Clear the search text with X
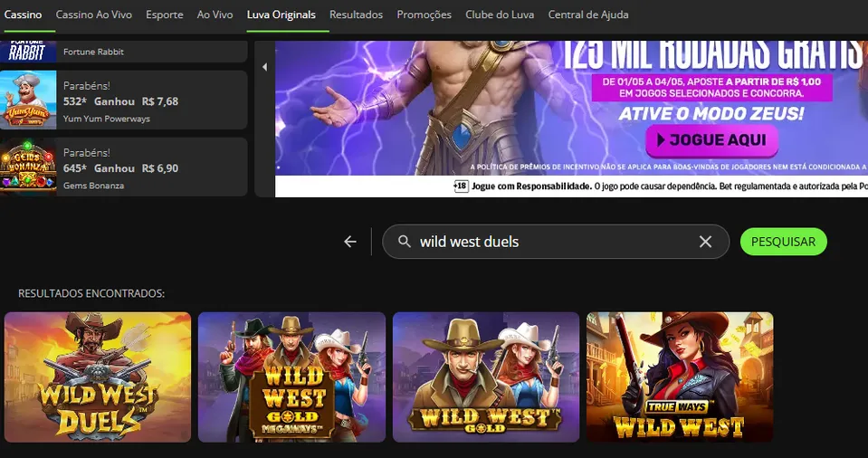Screen dimensions: 868x458 [705, 242]
